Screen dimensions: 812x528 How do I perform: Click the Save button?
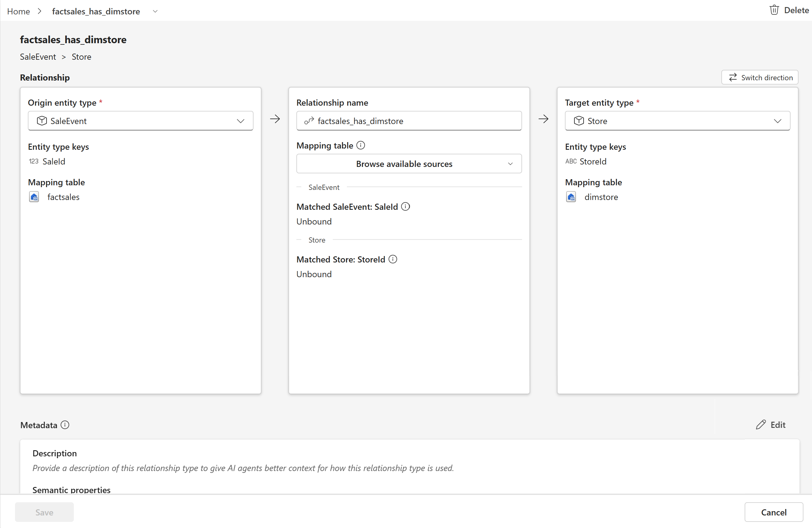44,512
